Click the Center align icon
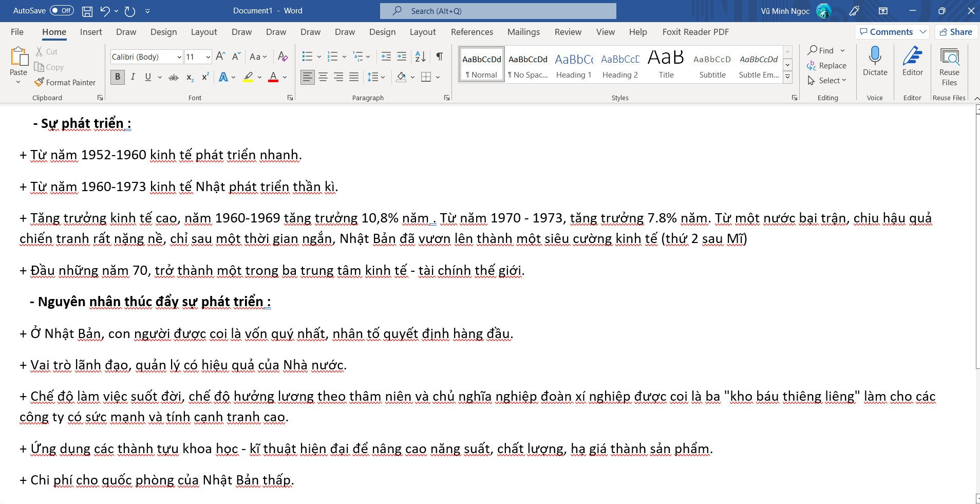This screenshot has height=504, width=980. click(323, 77)
